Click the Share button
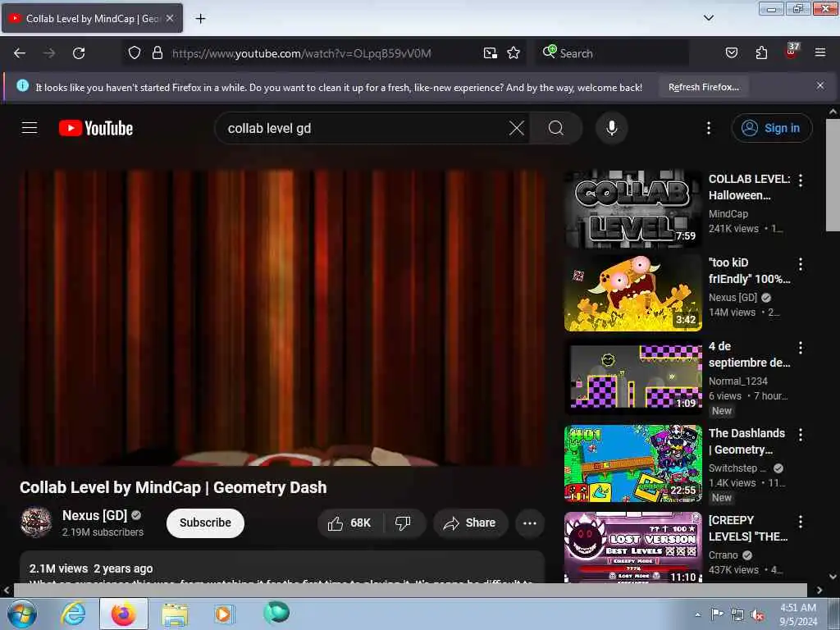 tap(470, 523)
